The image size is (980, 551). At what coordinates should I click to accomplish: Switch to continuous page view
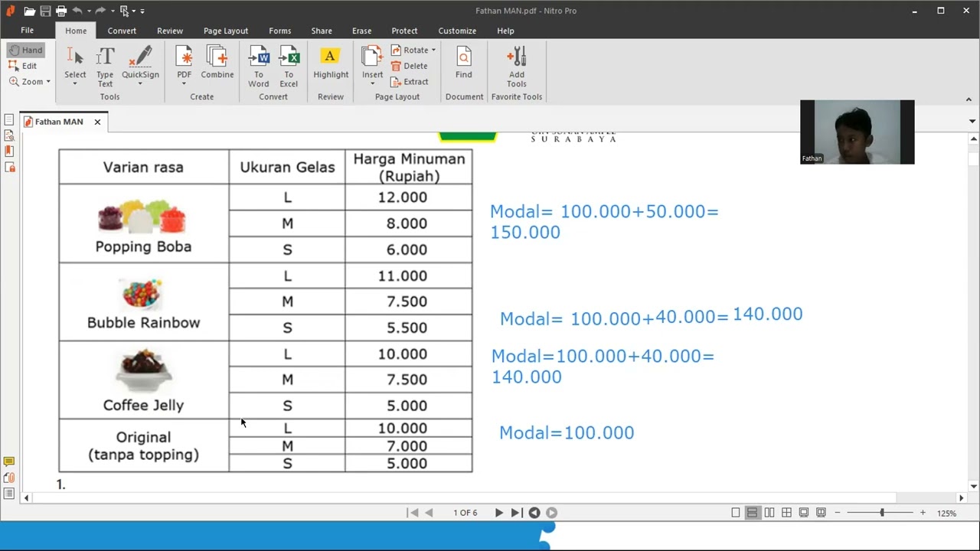(753, 513)
